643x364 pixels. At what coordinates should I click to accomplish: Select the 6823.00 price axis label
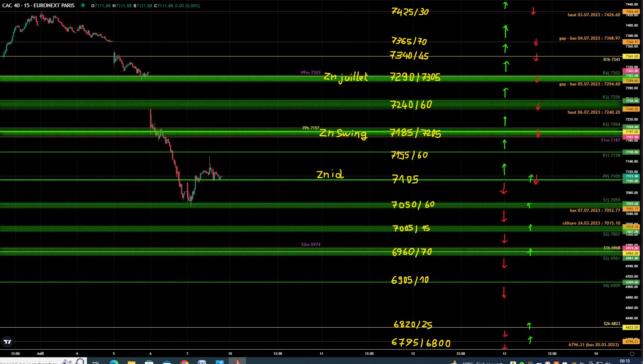(x=632, y=327)
